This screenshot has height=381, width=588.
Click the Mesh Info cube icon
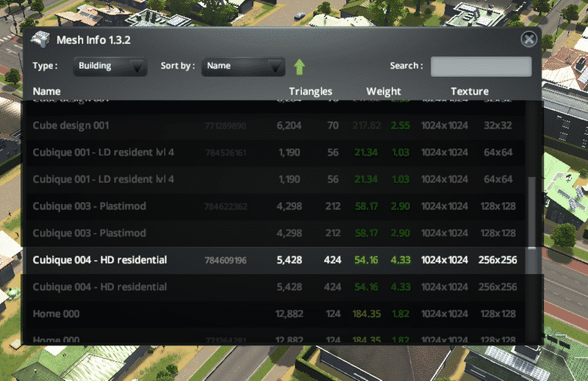click(x=40, y=40)
